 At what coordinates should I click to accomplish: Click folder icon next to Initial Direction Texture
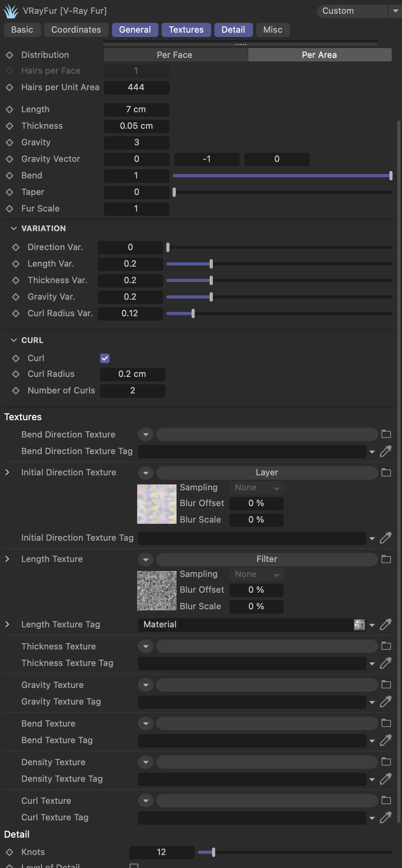[x=386, y=472]
